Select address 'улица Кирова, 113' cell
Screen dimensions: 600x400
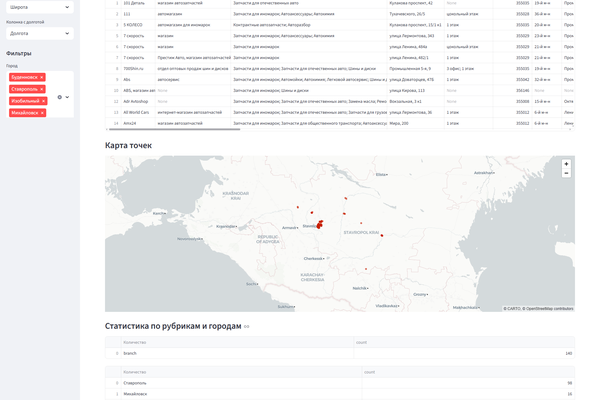[x=416, y=91]
